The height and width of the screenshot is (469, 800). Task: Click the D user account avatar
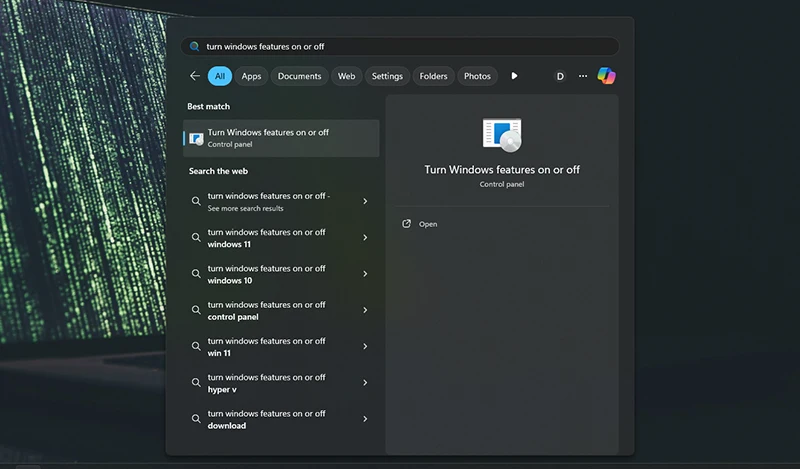click(560, 76)
